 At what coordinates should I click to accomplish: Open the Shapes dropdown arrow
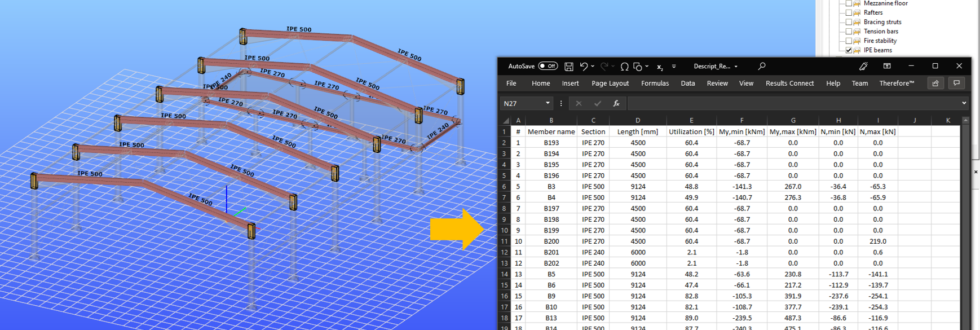click(647, 67)
